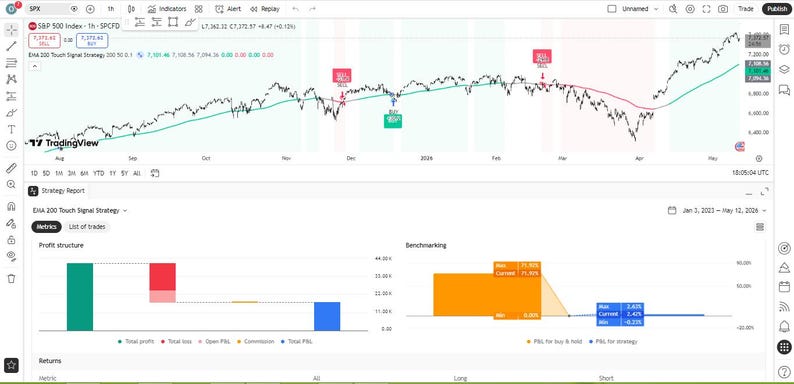Open the forecasting and measurement tools
The height and width of the screenshot is (384, 794).
pyautogui.click(x=11, y=96)
